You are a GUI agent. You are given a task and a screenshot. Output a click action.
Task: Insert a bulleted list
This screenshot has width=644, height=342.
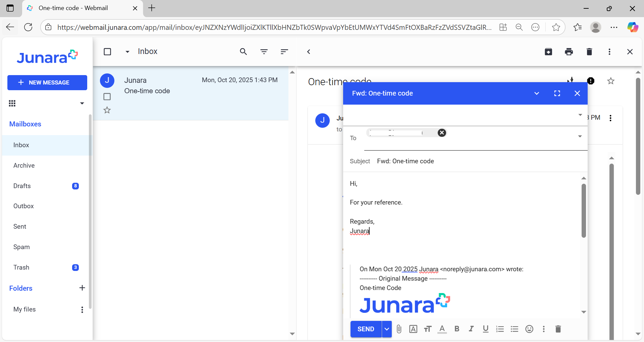pos(515,329)
